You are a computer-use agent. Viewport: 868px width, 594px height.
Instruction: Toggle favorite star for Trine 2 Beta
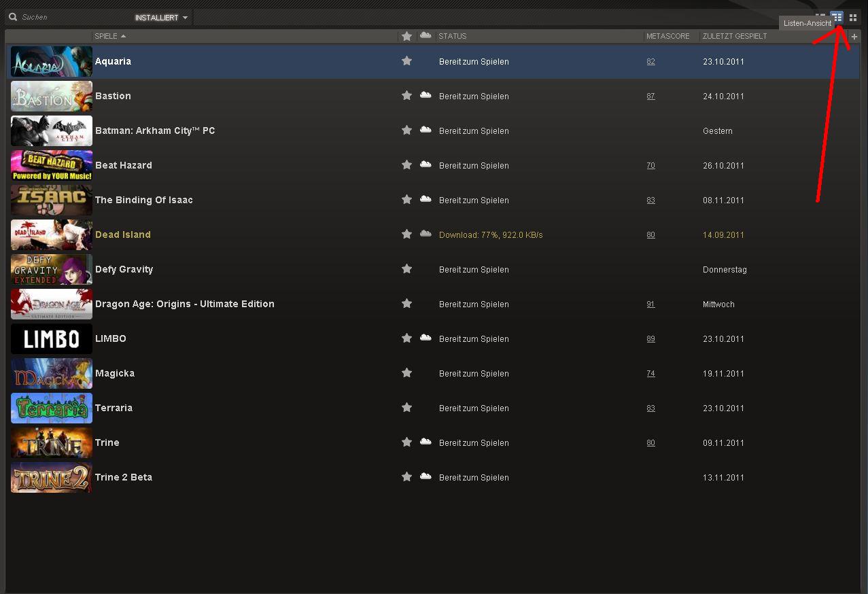pos(406,477)
